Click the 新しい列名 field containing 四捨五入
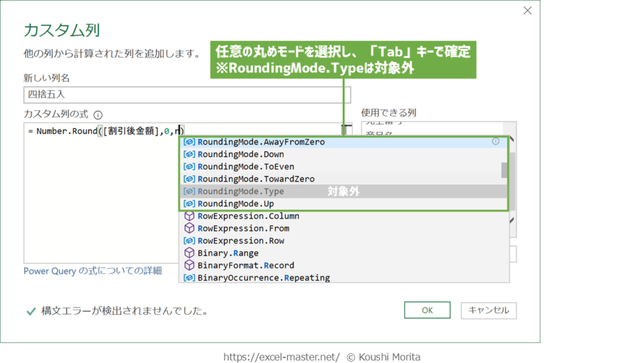 tap(187, 95)
